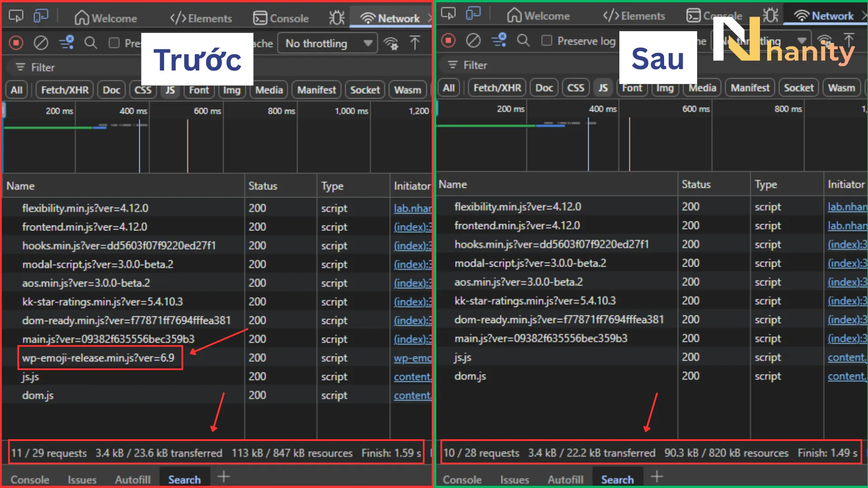Image resolution: width=868 pixels, height=488 pixels.
Task: Select CSS filter in right panel
Action: pyautogui.click(x=576, y=88)
